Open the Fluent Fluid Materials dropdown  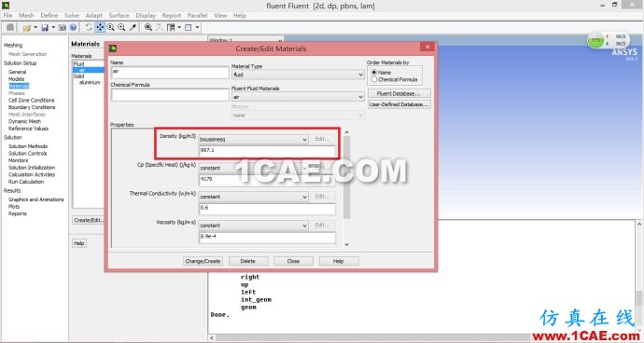[x=298, y=97]
